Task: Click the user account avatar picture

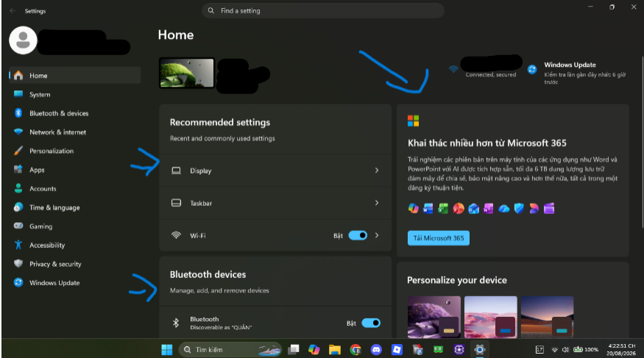Action: [x=23, y=40]
